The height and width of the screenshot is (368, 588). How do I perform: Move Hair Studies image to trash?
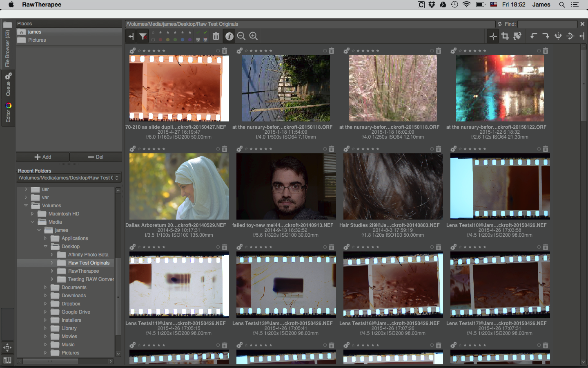pos(439,149)
